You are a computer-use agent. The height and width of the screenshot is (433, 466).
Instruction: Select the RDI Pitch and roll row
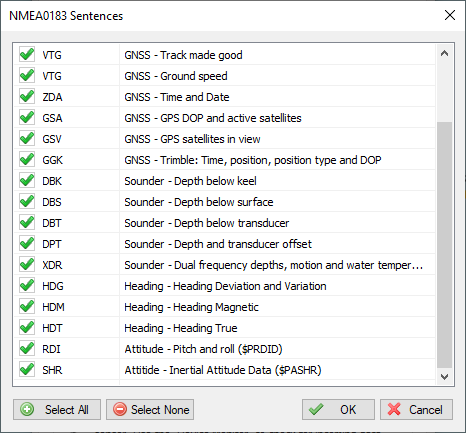click(225, 349)
